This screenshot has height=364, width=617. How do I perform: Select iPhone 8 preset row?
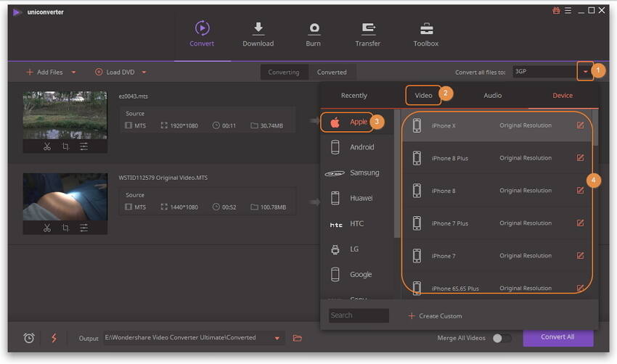(x=497, y=191)
